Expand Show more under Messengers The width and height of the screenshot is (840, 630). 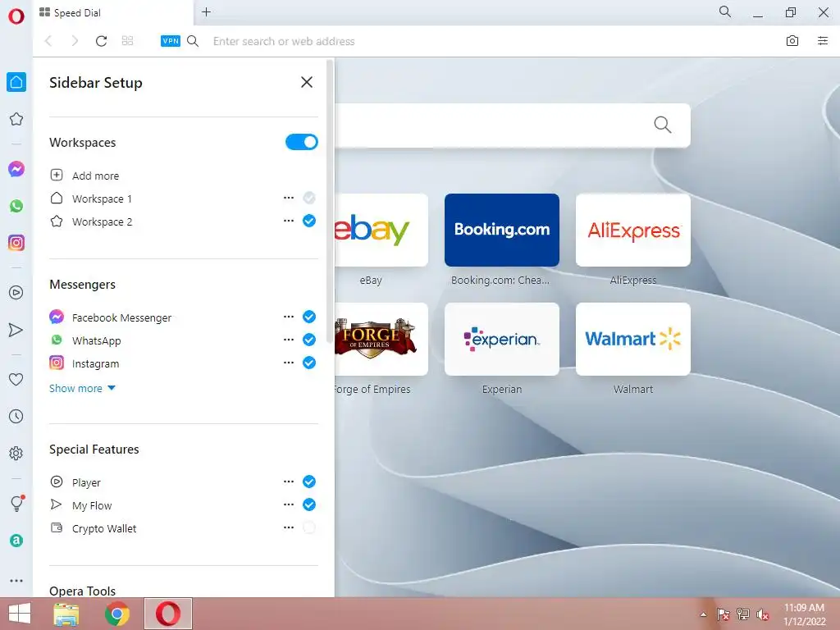coord(82,388)
